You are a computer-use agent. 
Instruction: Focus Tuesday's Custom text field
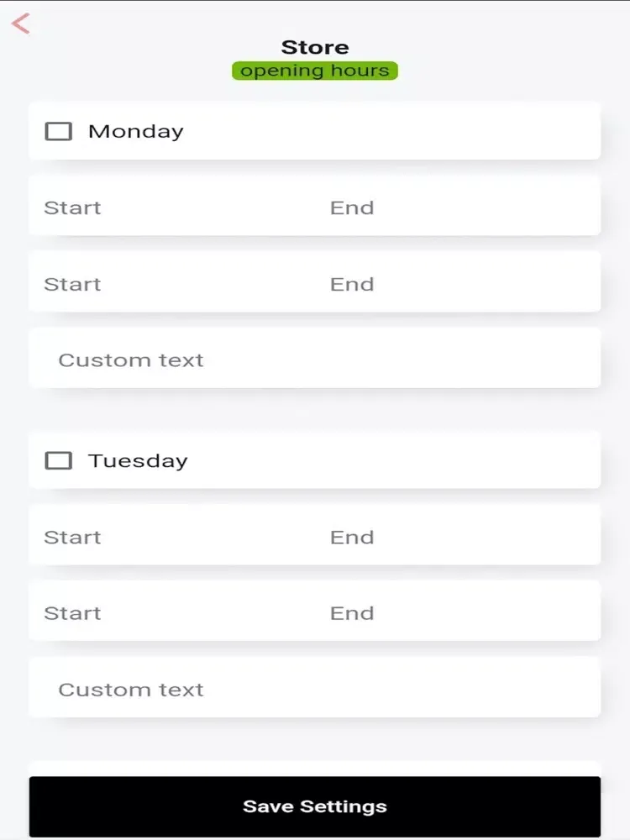click(315, 689)
